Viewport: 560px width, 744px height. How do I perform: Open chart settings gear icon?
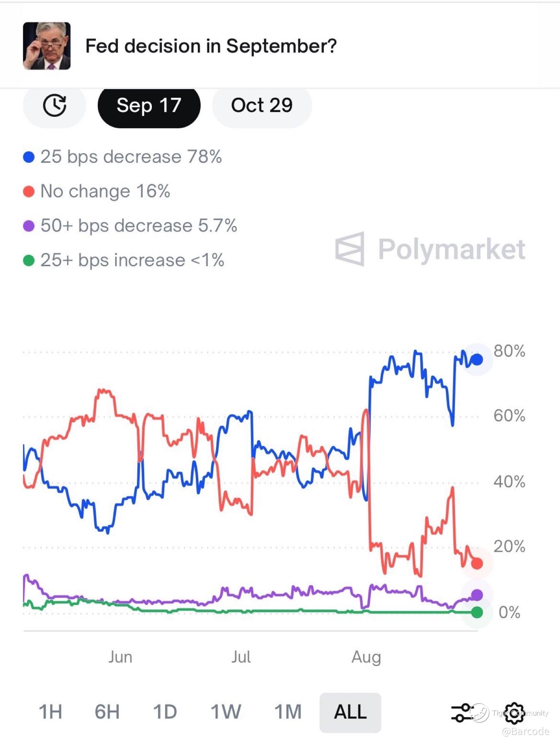point(514,713)
